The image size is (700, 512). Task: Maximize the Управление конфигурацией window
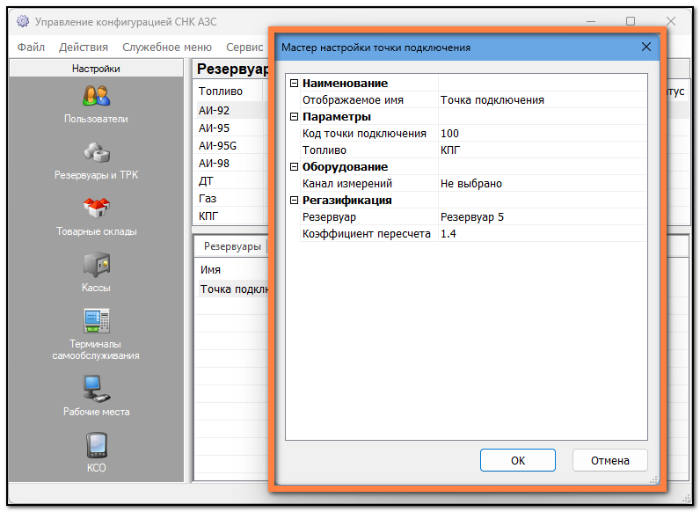point(630,21)
